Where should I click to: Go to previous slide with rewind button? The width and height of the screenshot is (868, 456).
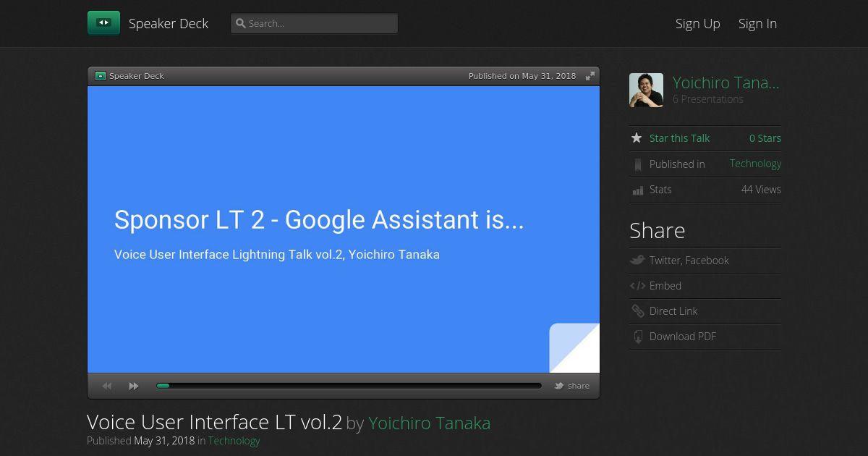107,386
